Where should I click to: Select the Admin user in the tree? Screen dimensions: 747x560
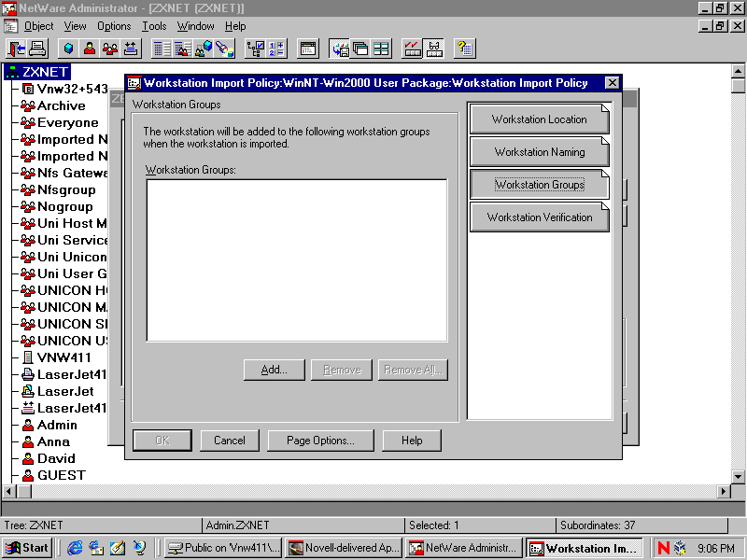[x=57, y=425]
